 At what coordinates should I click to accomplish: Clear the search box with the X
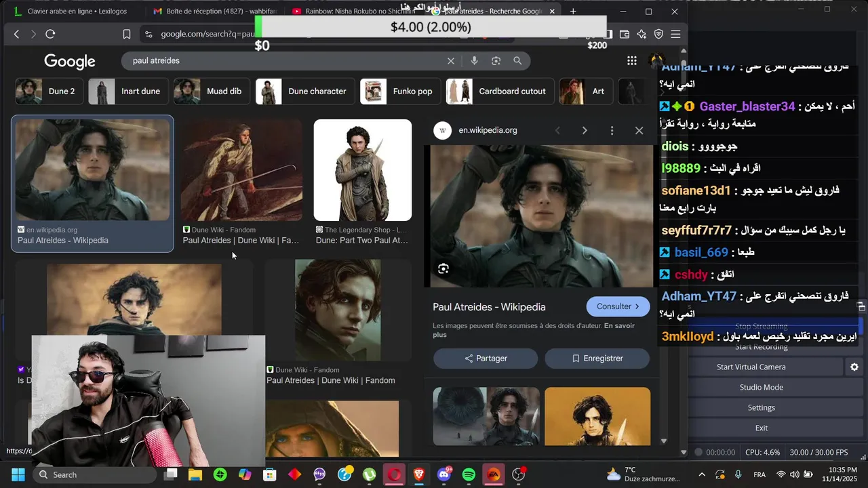[451, 61]
